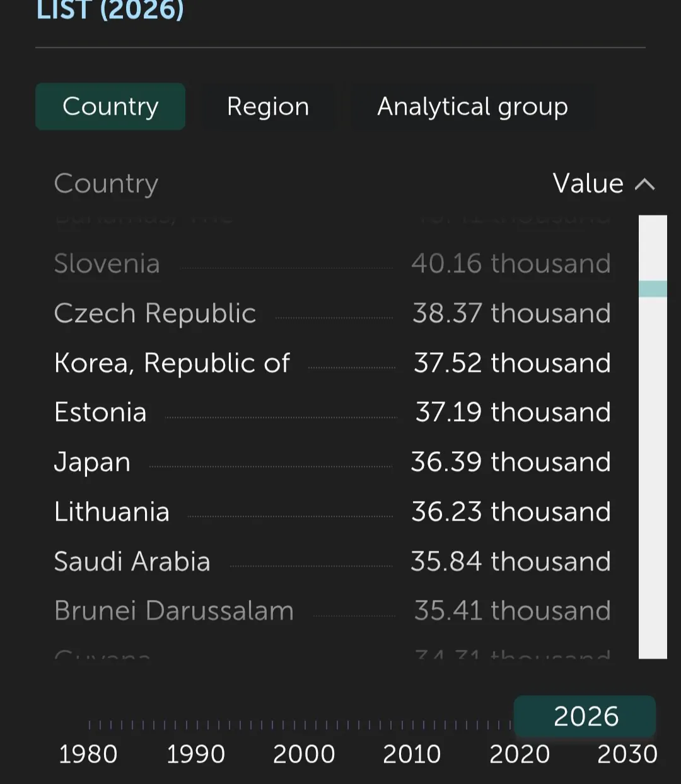Choose Korea, Republic of from list
Screen dimensions: 681x784
tap(172, 363)
